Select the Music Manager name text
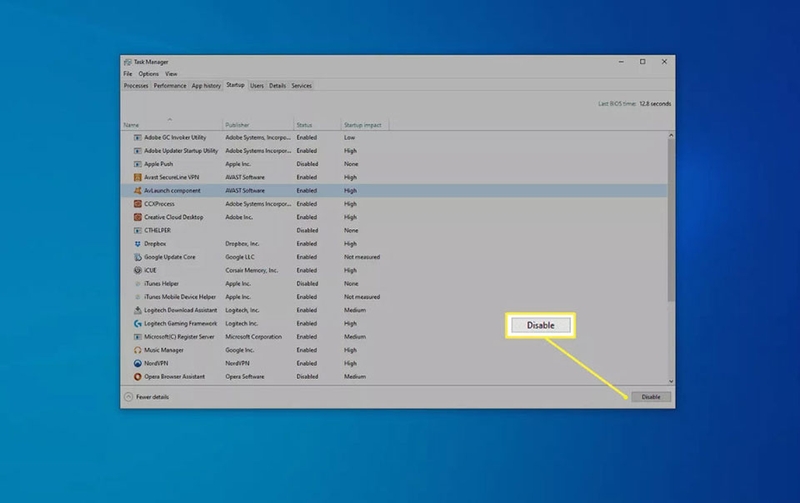Screen dimensions: 800x503 164,350
